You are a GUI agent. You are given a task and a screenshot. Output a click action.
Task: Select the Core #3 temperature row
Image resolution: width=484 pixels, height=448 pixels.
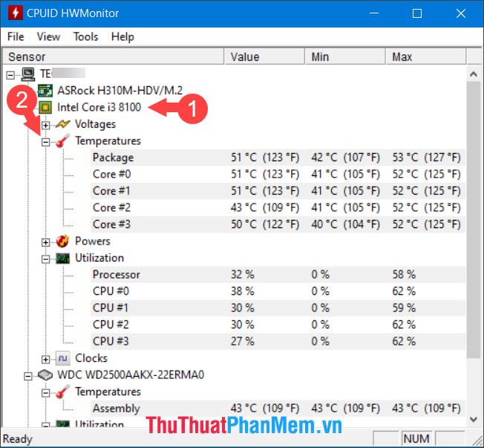pos(278,224)
